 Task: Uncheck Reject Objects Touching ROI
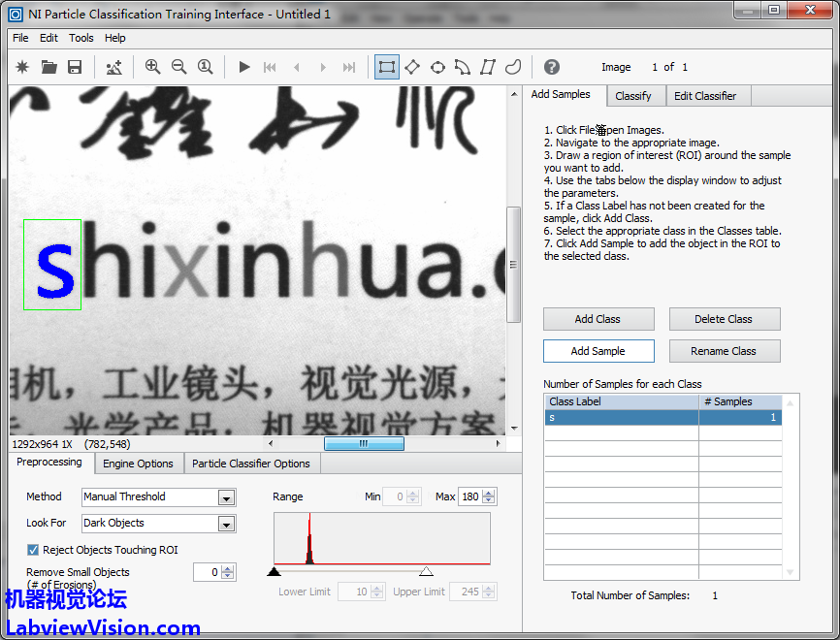(34, 550)
